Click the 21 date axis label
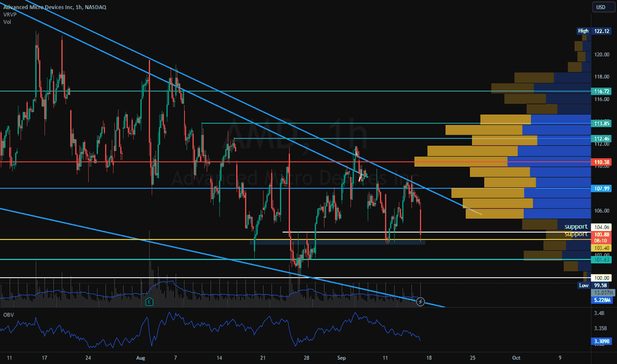The image size is (617, 364). point(262,358)
